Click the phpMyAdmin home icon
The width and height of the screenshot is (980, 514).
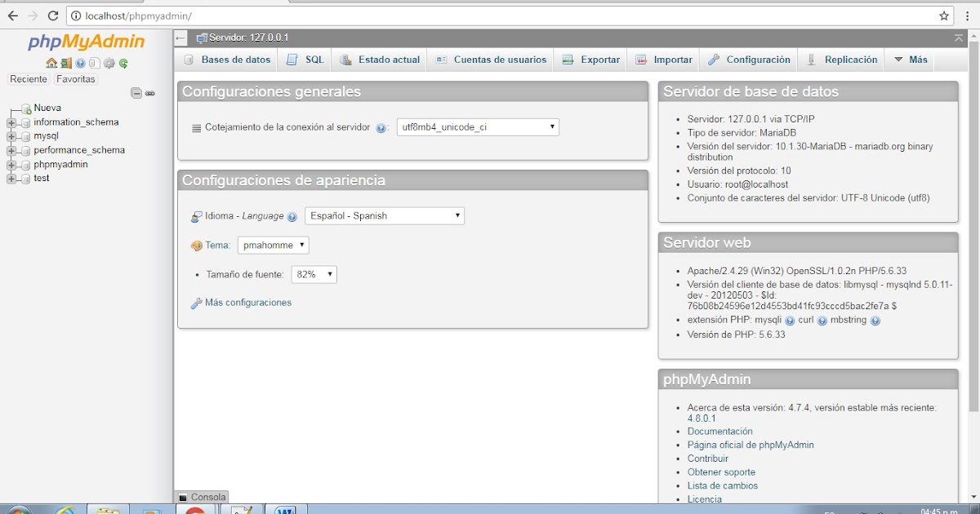coord(51,64)
